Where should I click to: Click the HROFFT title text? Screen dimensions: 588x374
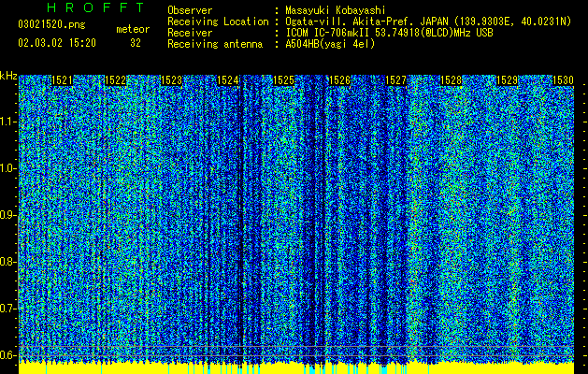pos(96,7)
